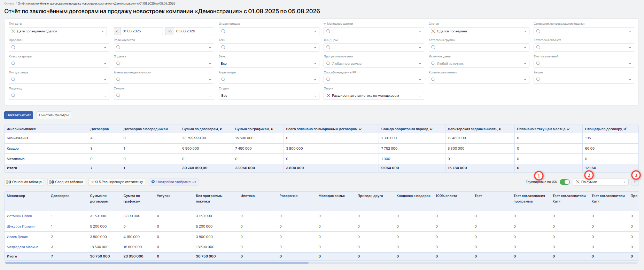Click search icon in 'Класс квартиры' field
The width and height of the screenshot is (644, 270).
pyautogui.click(x=13, y=64)
